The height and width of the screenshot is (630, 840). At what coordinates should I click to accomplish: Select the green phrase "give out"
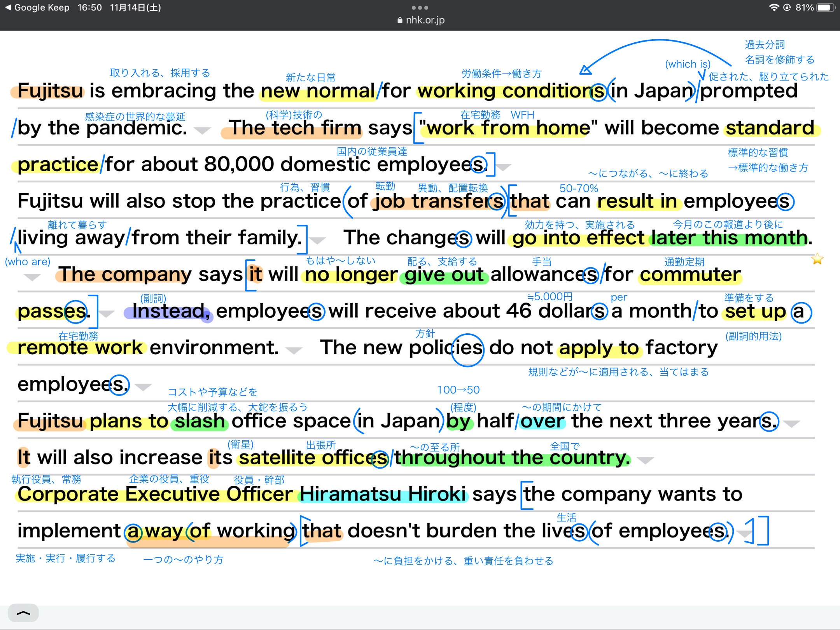pos(444,275)
